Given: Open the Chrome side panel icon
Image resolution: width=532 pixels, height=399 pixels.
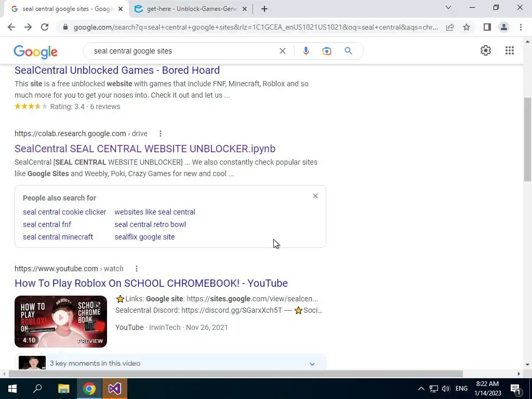Looking at the screenshot, I should pyautogui.click(x=487, y=27).
